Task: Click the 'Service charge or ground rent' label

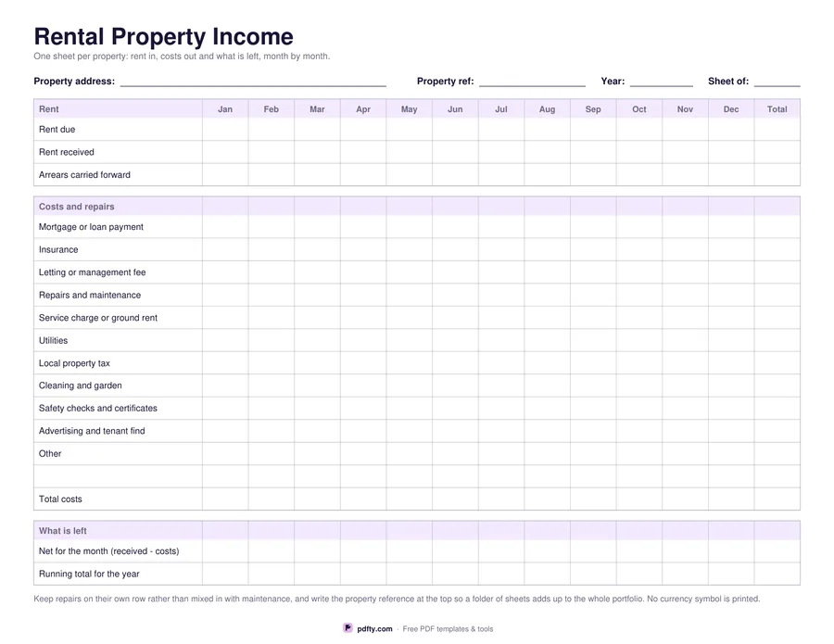Action: (98, 318)
